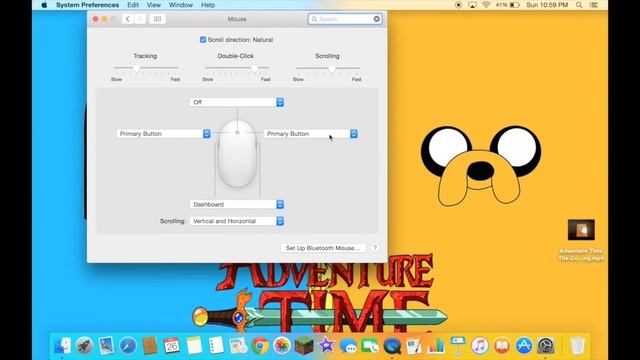The image size is (640, 360).
Task: Click battery 41% indicator in menu bar
Action: 507,5
